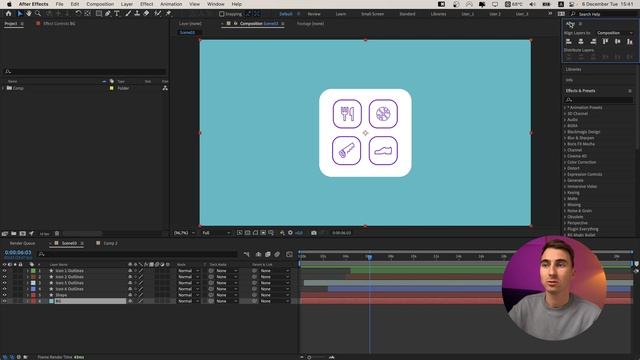Hide the Icon 2 Outlines layer

(x=4, y=277)
